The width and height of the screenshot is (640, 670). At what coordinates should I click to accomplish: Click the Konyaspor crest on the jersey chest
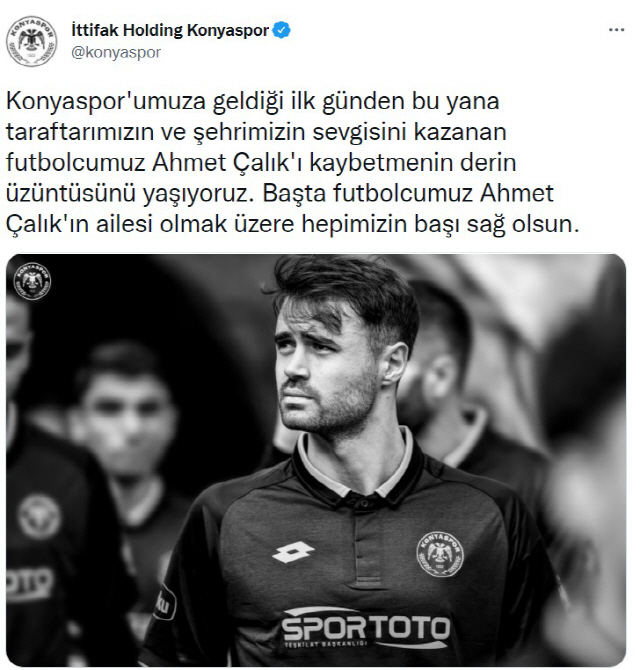[x=440, y=554]
